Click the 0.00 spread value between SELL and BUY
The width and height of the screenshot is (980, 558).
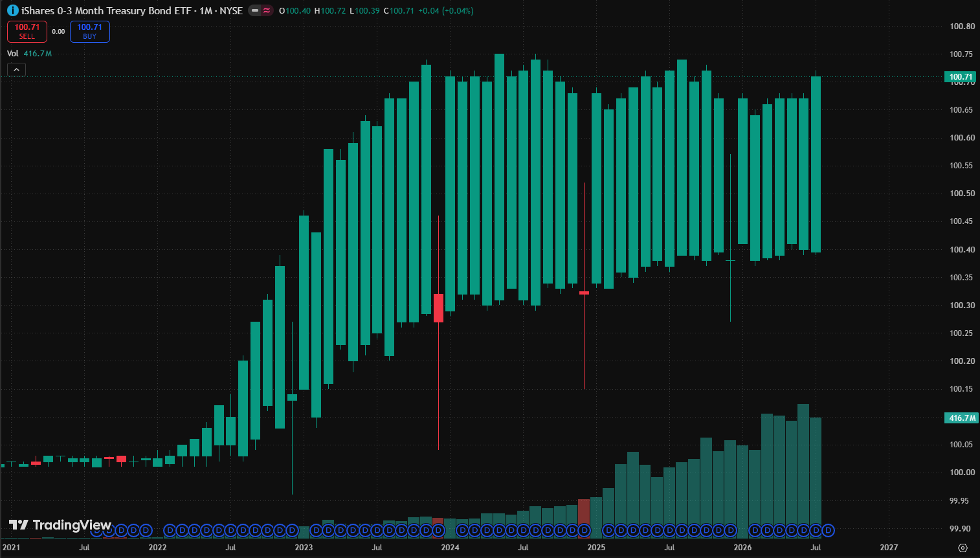[x=58, y=32]
